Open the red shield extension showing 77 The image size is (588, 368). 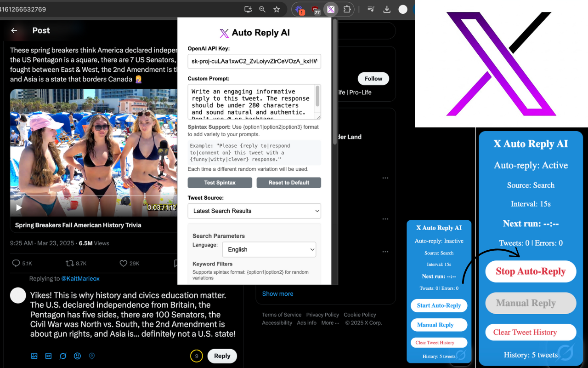[316, 10]
